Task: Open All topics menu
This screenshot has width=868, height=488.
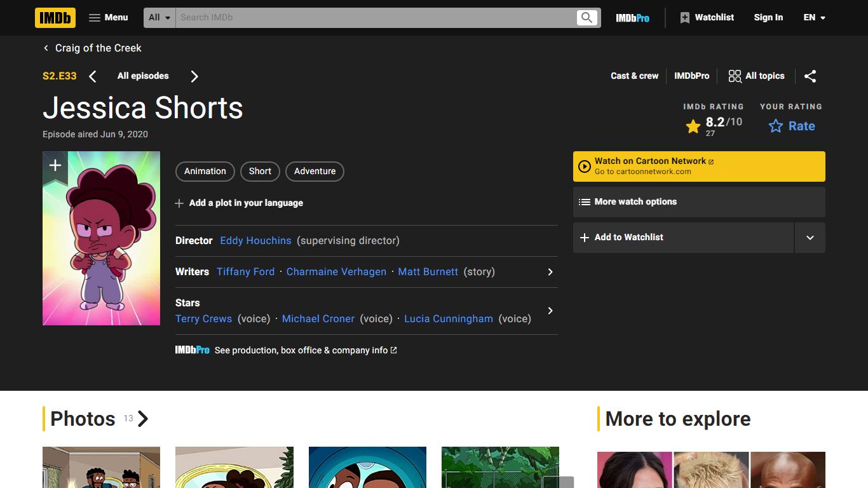Action: pyautogui.click(x=756, y=76)
